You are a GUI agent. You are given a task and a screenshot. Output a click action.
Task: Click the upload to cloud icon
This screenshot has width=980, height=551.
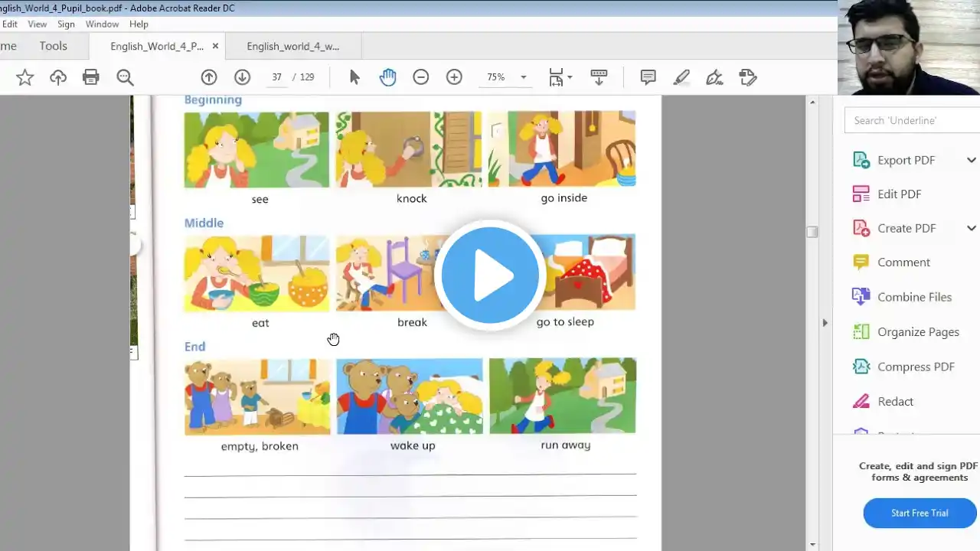[x=58, y=77]
